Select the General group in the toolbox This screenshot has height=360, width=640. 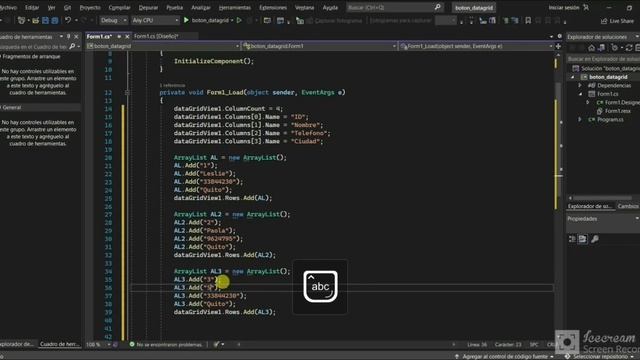point(40,107)
